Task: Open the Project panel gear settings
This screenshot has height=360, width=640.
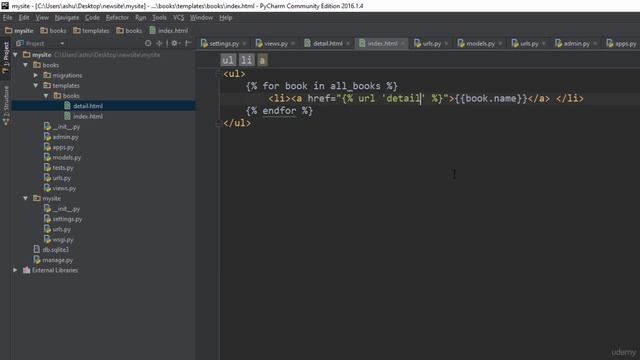Action: (x=175, y=43)
